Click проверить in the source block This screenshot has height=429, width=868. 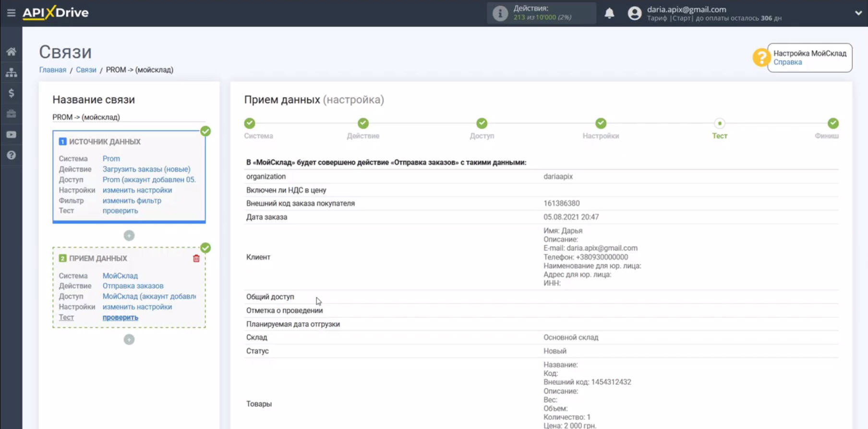pos(120,211)
